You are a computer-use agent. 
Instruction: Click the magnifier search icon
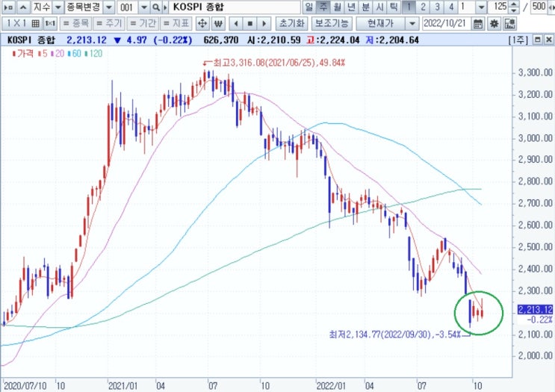tap(155, 7)
